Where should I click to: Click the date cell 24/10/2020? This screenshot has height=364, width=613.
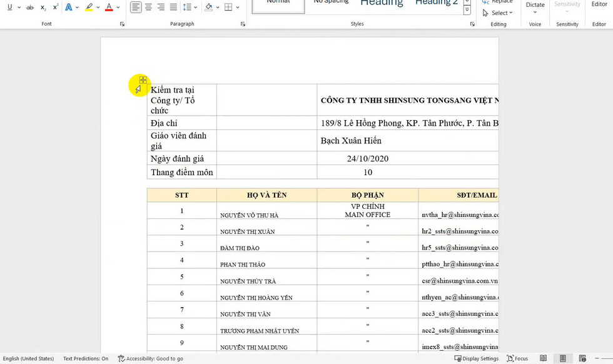[368, 158]
